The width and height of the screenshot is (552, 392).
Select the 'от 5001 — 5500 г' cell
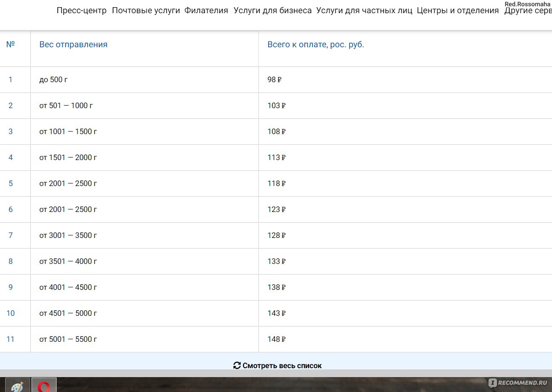coord(145,339)
